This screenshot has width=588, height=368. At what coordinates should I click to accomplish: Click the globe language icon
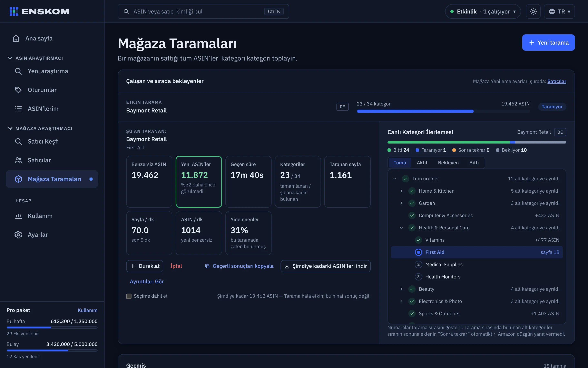[x=552, y=11]
